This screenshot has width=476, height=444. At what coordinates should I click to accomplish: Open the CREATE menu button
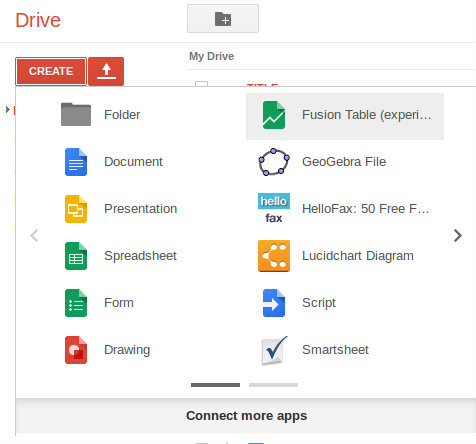click(51, 71)
